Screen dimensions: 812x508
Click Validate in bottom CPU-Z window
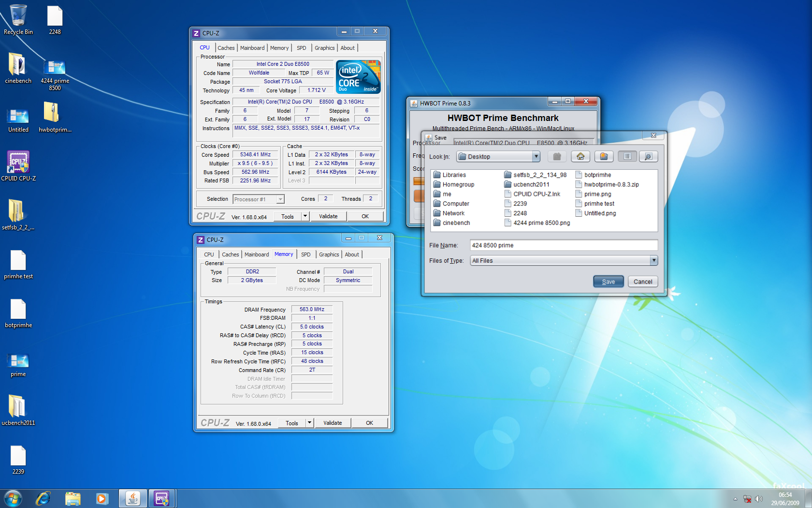tap(333, 423)
